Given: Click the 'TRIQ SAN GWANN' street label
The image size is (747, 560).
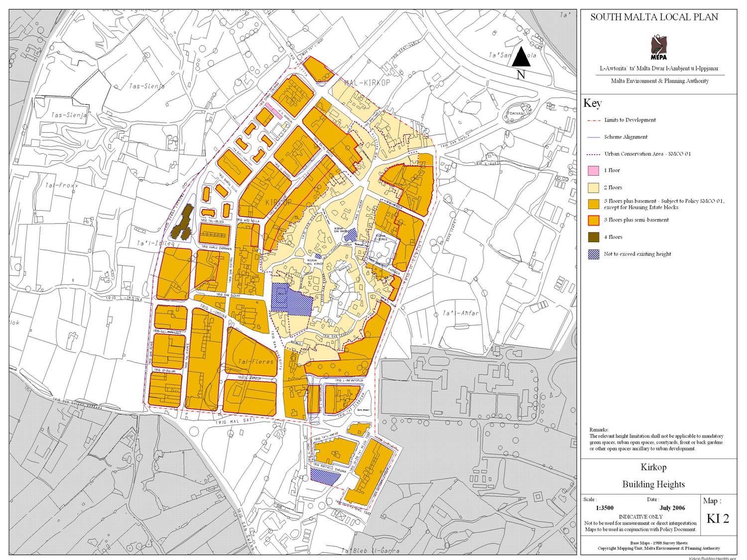Looking at the screenshot, I should tap(246, 530).
